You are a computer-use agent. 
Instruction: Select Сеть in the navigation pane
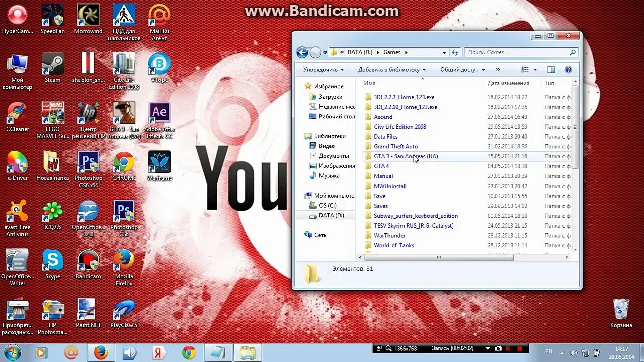pos(320,235)
